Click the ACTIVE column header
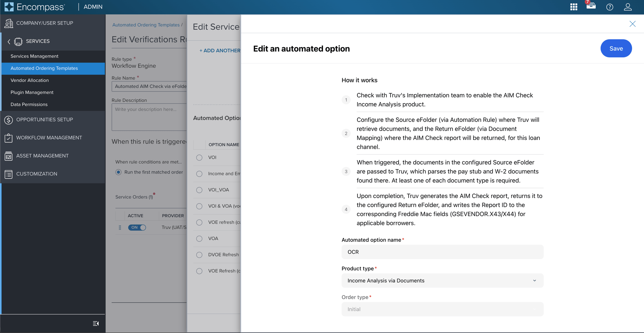 coord(135,216)
